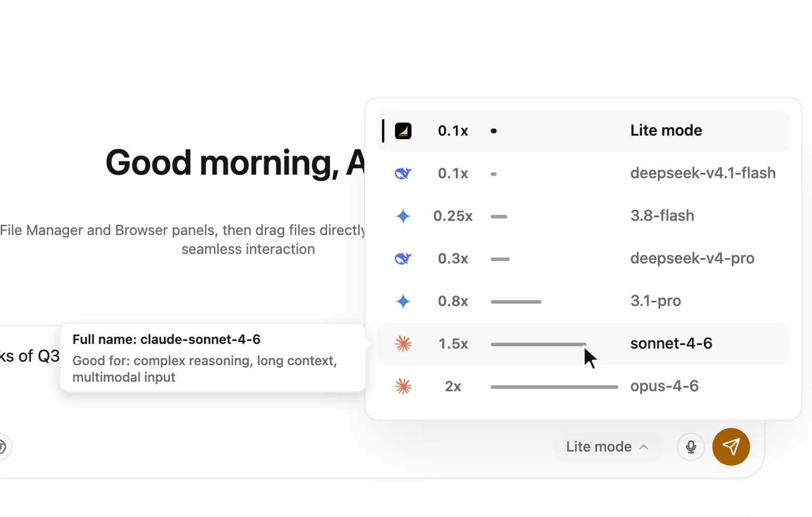Click the "Good morning" greeting heading
812x517 pixels.
click(x=235, y=163)
